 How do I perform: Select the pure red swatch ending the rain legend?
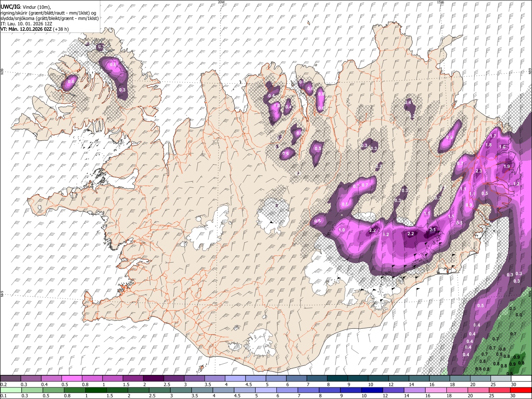pyautogui.click(x=521, y=390)
